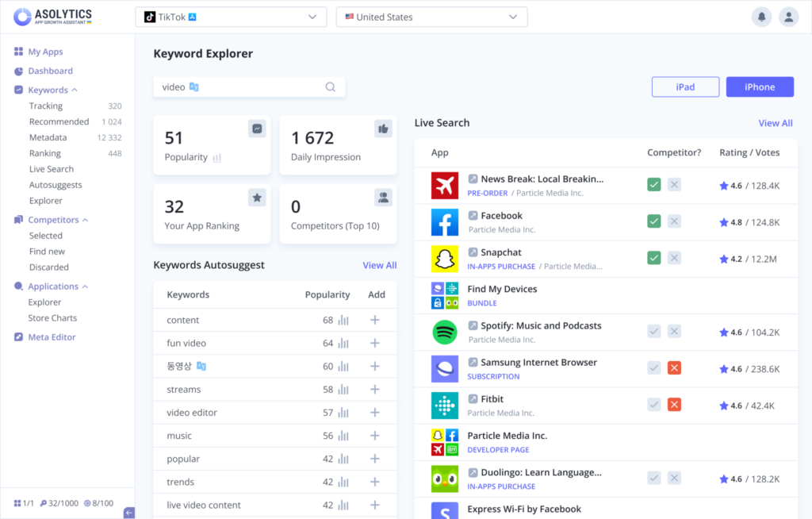
Task: Click the Popularity history bars icon
Action: tap(217, 158)
